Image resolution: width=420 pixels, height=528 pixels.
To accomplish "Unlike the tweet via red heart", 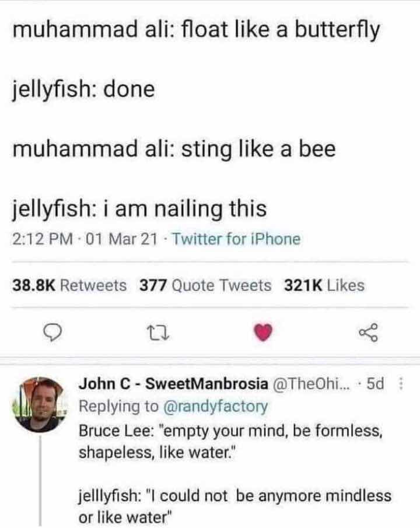I will 263,333.
